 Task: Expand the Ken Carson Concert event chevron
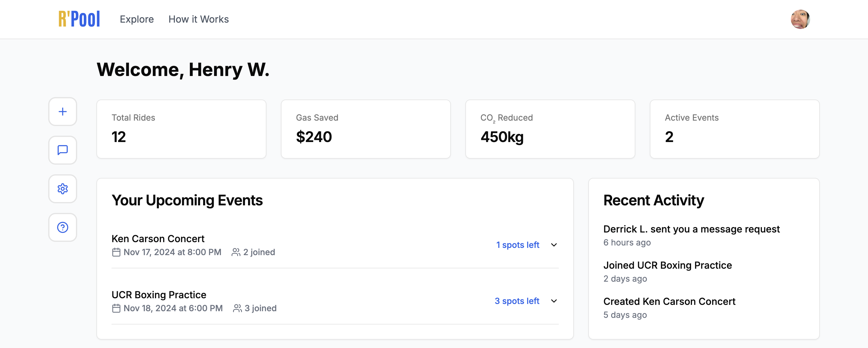pos(554,245)
